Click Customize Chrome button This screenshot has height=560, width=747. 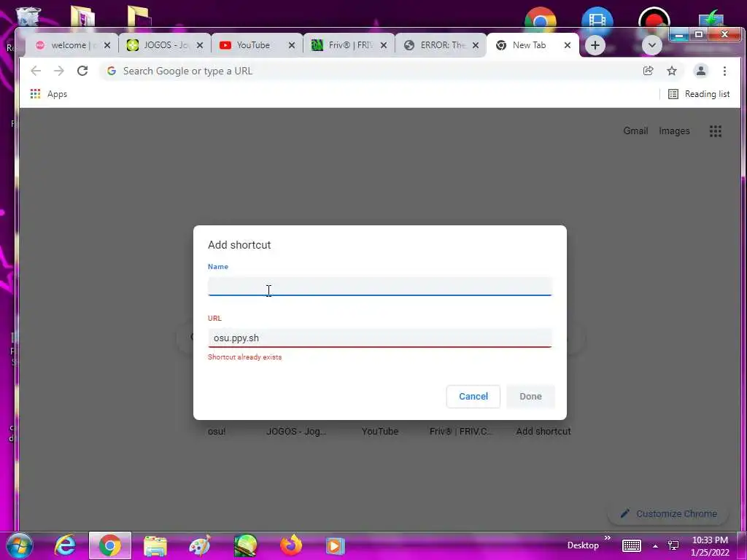[669, 513]
